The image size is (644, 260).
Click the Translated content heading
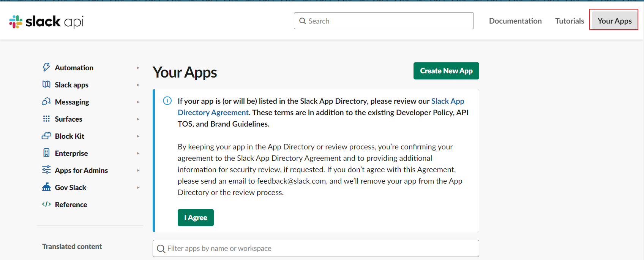point(72,246)
